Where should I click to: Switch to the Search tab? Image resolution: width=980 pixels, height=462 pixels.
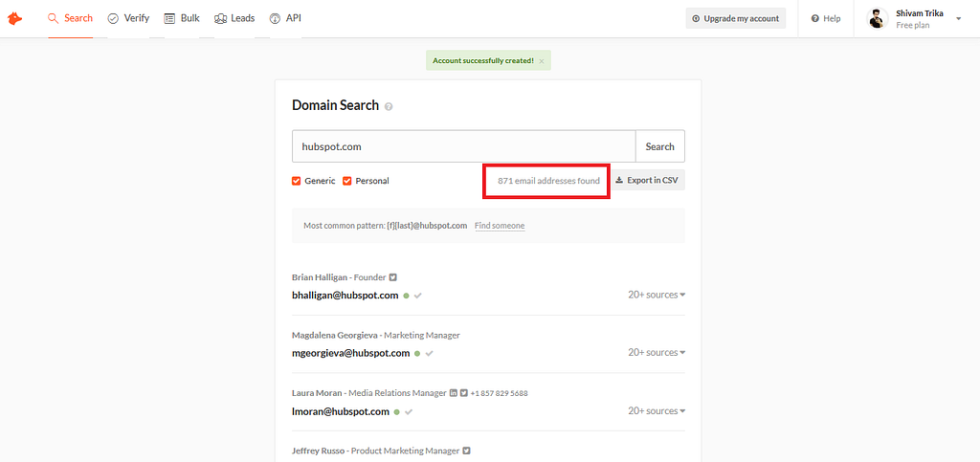coord(70,18)
